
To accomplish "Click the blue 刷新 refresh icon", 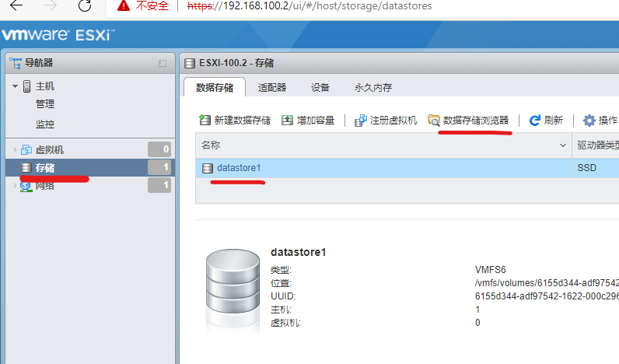I will 534,120.
